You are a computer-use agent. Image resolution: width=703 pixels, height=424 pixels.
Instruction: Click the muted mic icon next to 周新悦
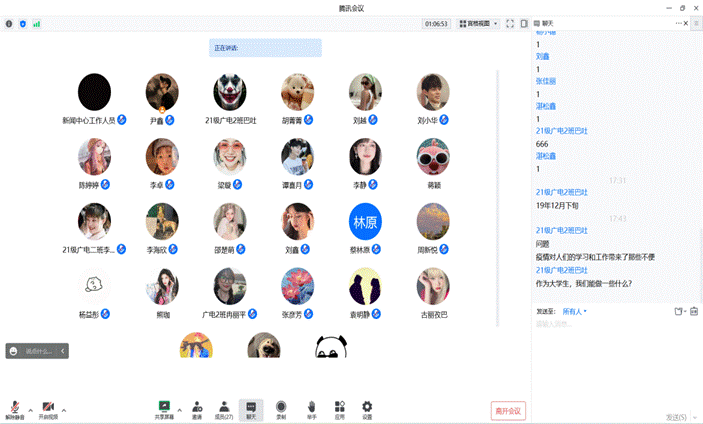pyautogui.click(x=444, y=249)
